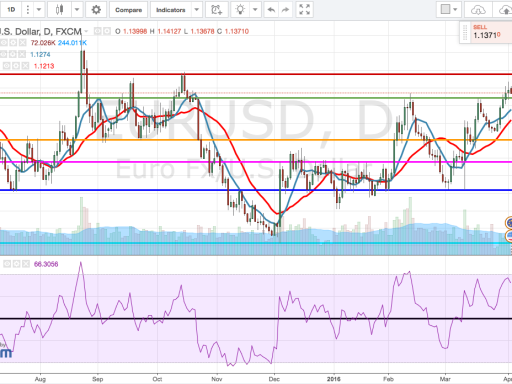Expand the interval dropdown arrow
512x384 pixels.
pyautogui.click(x=39, y=10)
